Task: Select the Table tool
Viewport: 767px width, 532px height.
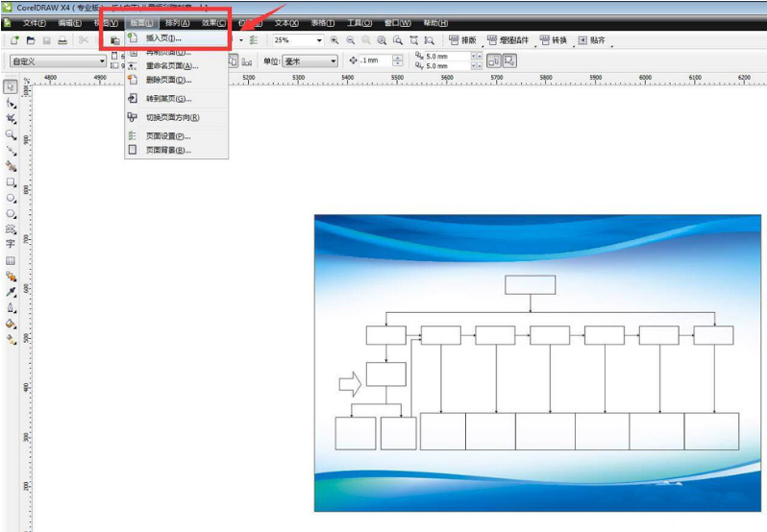Action: tap(11, 260)
